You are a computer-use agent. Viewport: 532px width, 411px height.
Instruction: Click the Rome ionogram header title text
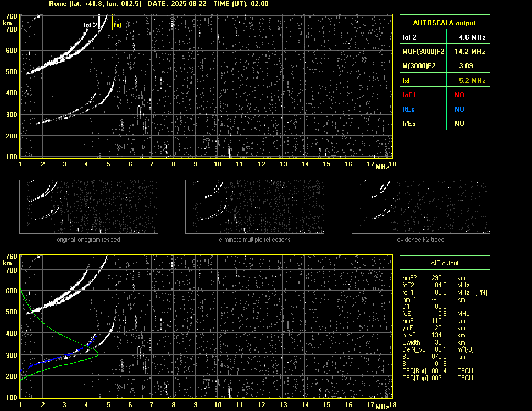tap(159, 4)
